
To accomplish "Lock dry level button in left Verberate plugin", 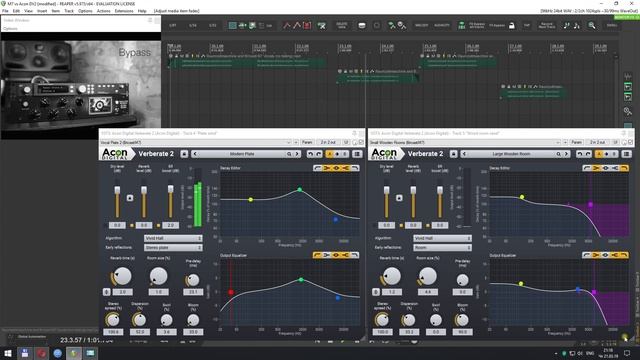I will click(130, 198).
